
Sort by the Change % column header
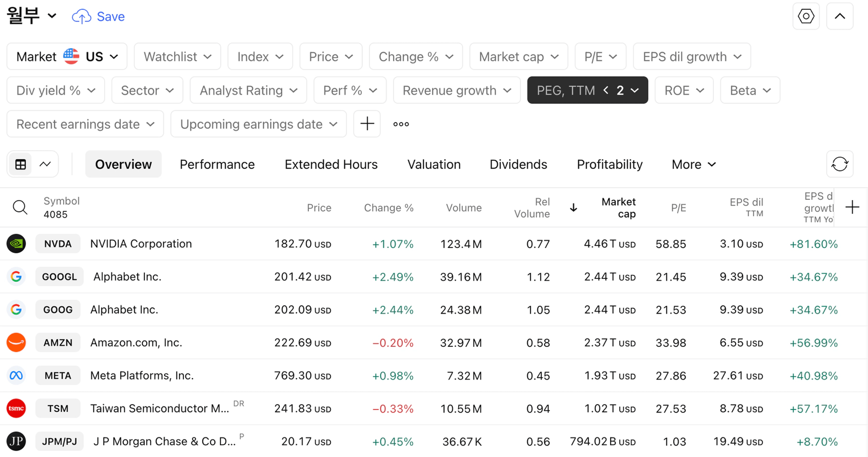coord(389,208)
